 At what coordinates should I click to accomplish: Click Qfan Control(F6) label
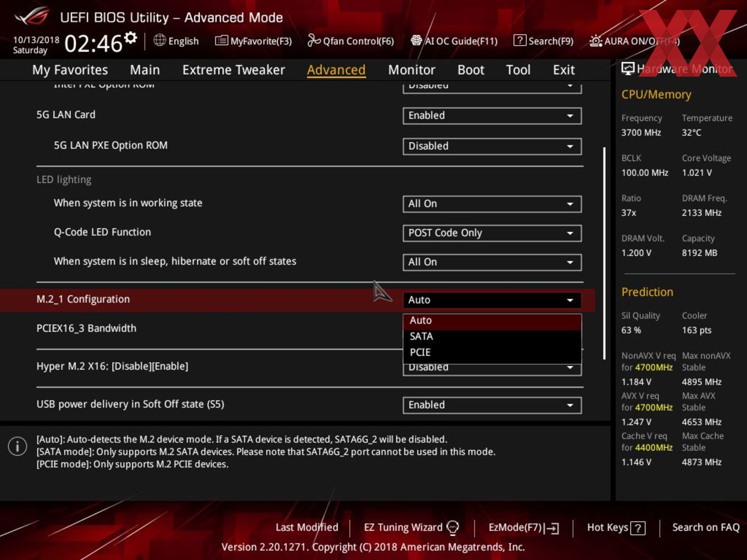(358, 41)
